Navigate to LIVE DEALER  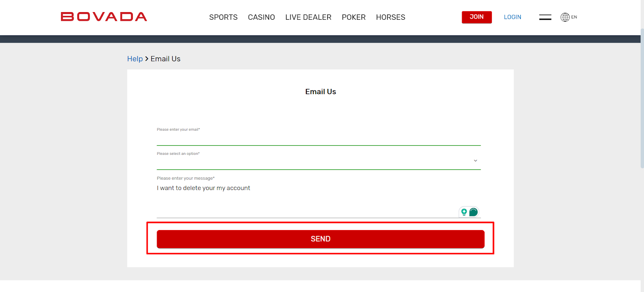(x=308, y=17)
